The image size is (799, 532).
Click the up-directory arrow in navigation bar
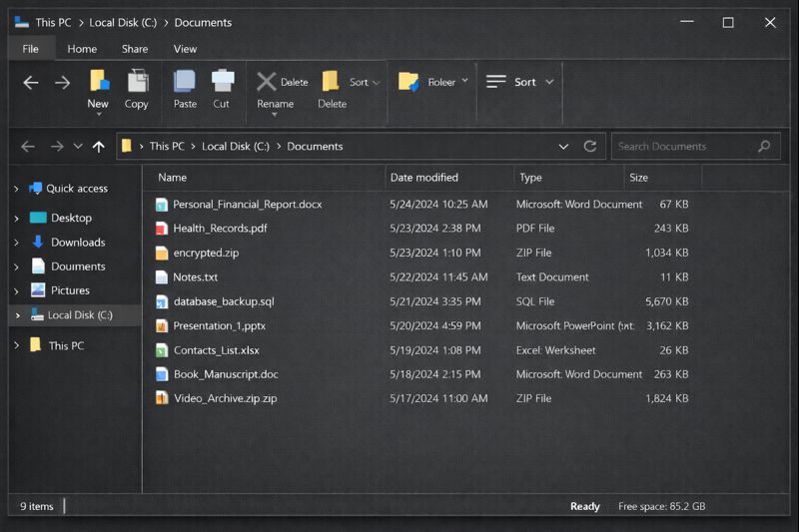pyautogui.click(x=98, y=146)
